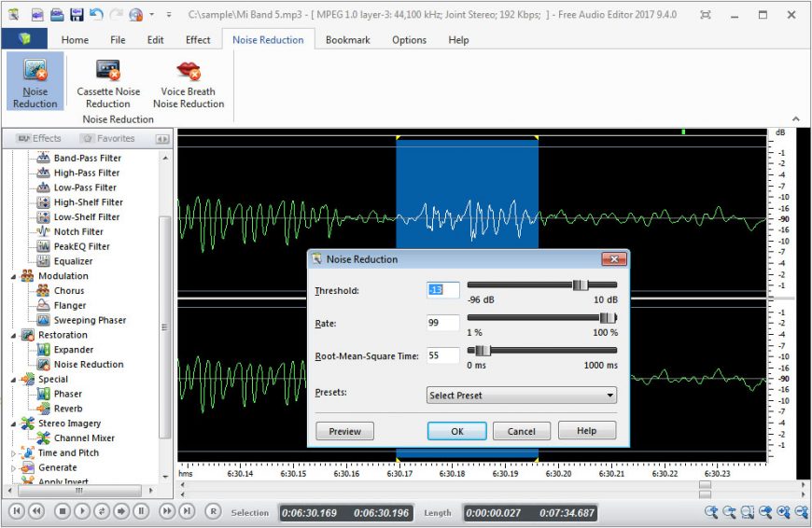Click the Root-Mean-Square Time input field
The height and width of the screenshot is (528, 812).
coord(442,355)
